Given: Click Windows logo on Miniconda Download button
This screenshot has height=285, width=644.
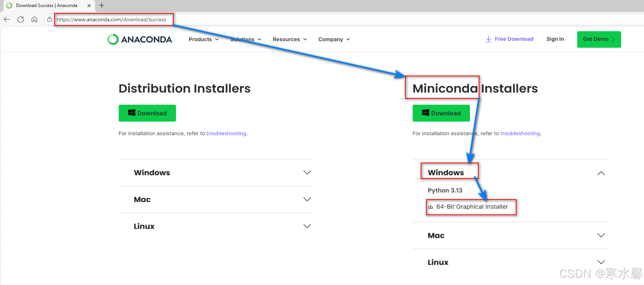Looking at the screenshot, I should pyautogui.click(x=426, y=113).
